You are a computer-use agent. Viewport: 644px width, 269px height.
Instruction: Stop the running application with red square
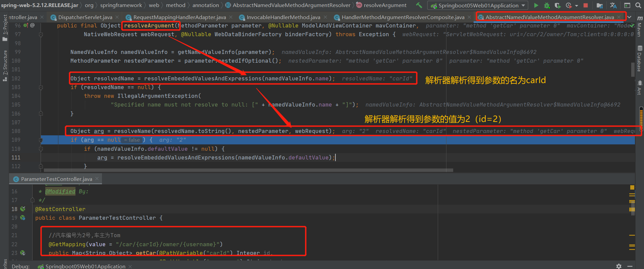pyautogui.click(x=586, y=5)
